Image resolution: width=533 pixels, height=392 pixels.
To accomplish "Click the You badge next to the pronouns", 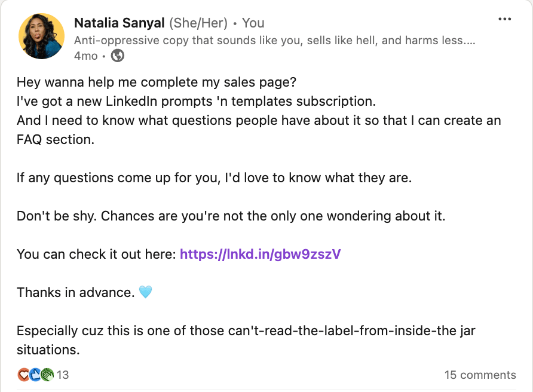I will tap(253, 23).
